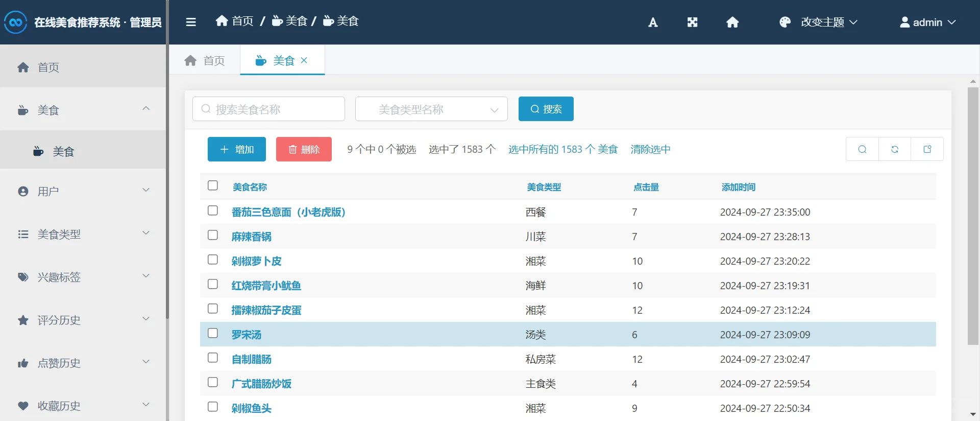
Task: Click the admin user avatar icon
Action: pyautogui.click(x=904, y=22)
